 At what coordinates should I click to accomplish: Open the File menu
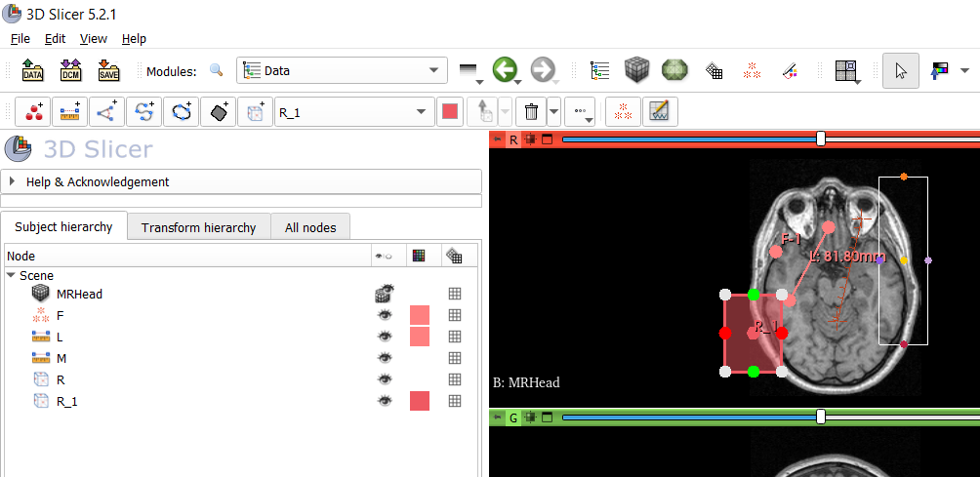pyautogui.click(x=20, y=39)
